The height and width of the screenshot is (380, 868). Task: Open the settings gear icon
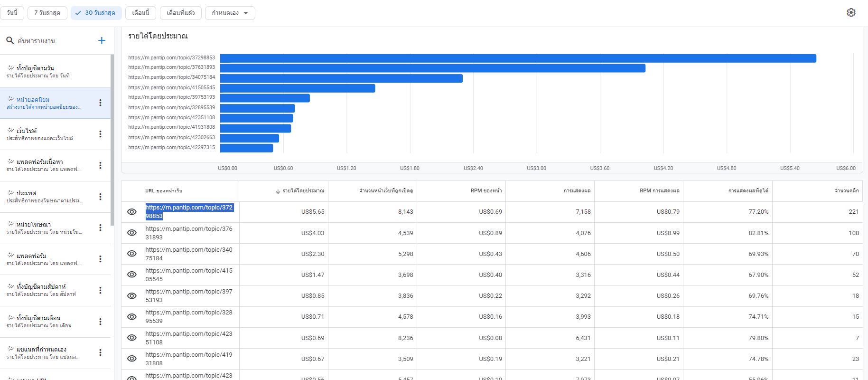[x=851, y=13]
